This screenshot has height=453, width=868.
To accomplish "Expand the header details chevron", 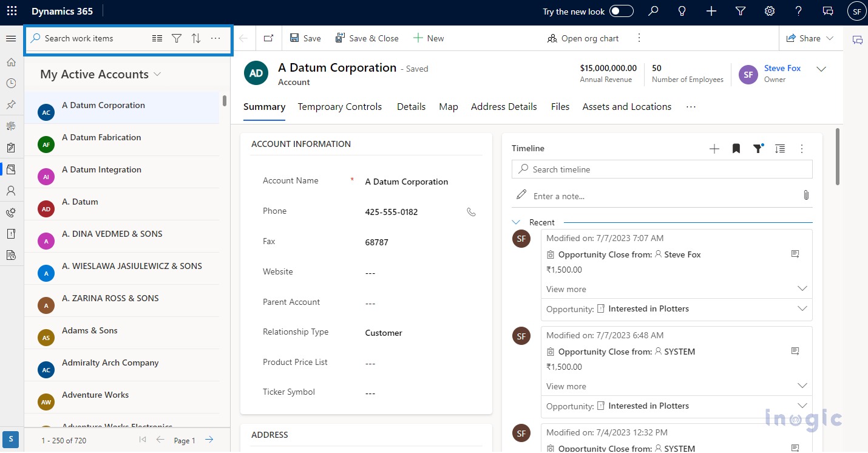I will coord(821,69).
